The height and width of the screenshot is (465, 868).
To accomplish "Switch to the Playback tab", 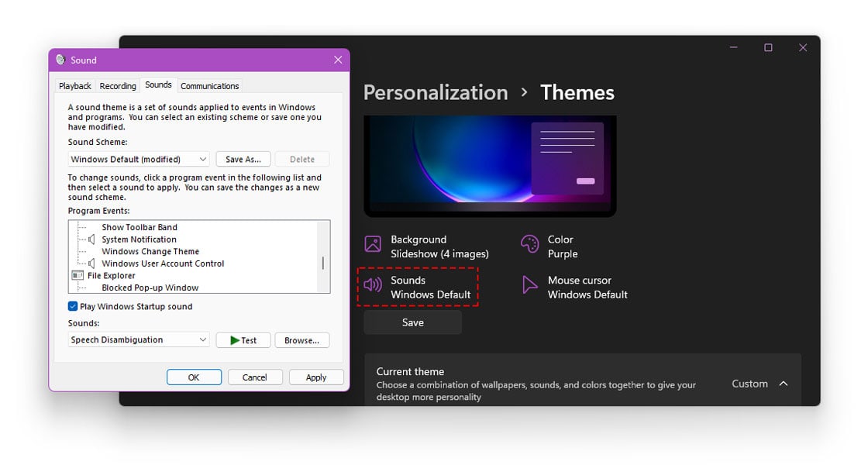I will tap(74, 85).
